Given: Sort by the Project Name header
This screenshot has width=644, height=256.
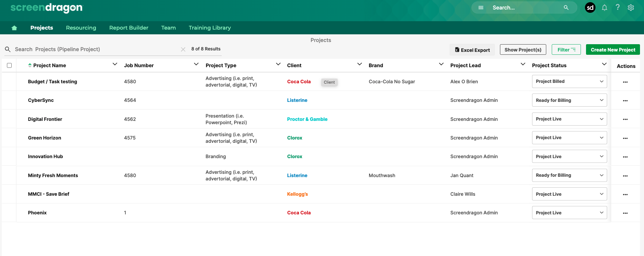Looking at the screenshot, I should tap(50, 65).
